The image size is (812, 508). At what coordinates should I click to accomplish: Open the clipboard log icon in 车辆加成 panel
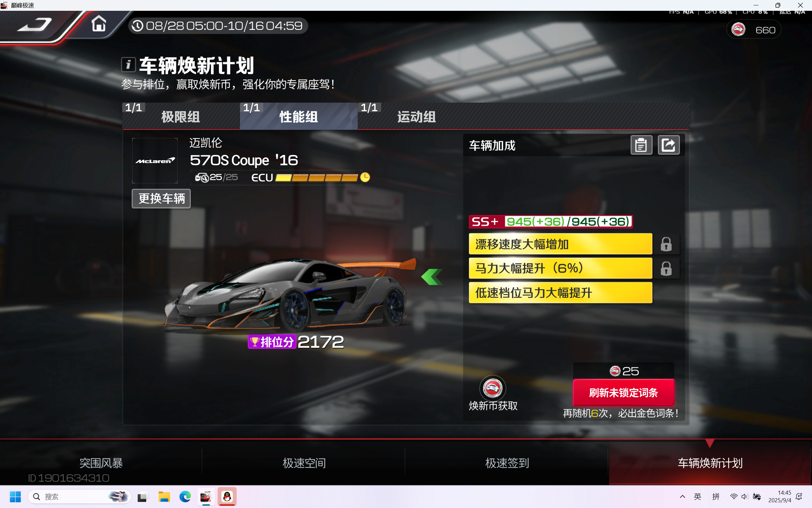(x=641, y=145)
